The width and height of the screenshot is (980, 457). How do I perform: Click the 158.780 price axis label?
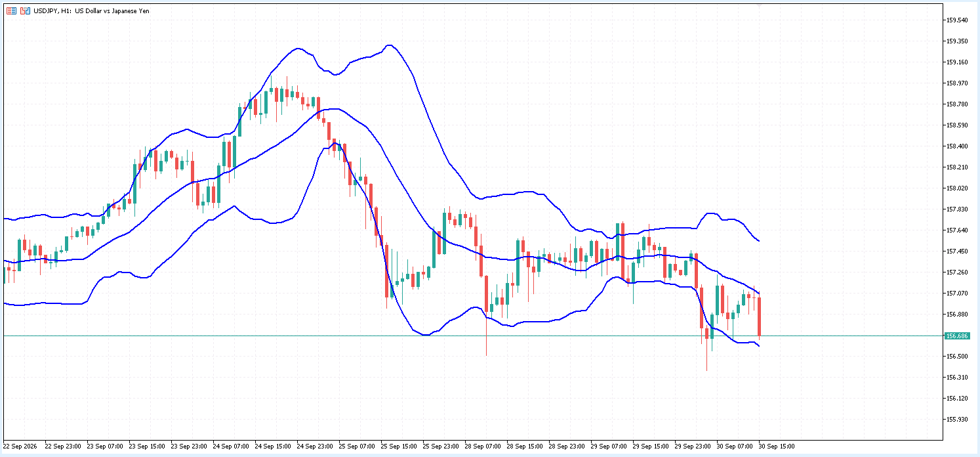957,104
